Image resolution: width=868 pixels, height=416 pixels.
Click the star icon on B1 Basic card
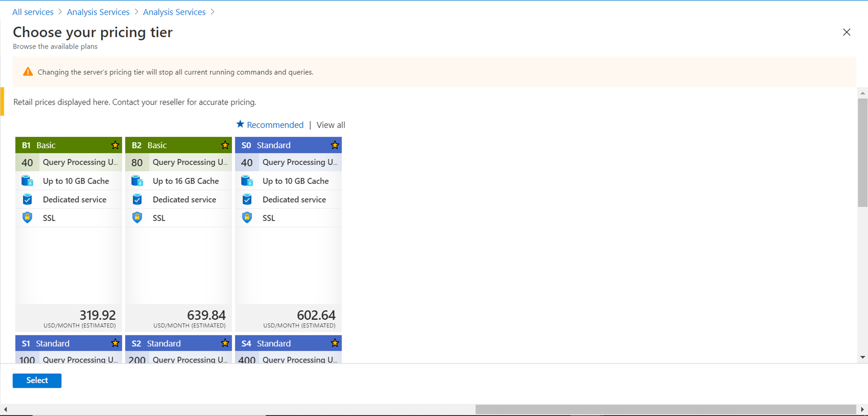coord(115,145)
